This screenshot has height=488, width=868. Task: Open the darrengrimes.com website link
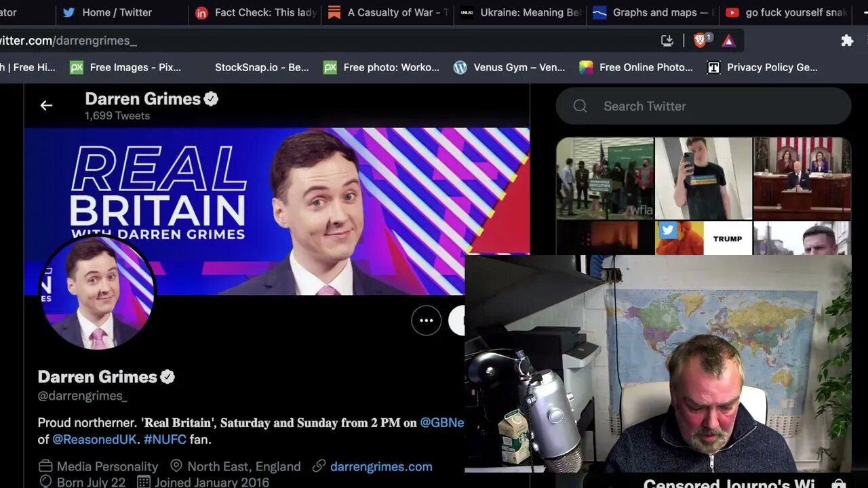coord(381,466)
